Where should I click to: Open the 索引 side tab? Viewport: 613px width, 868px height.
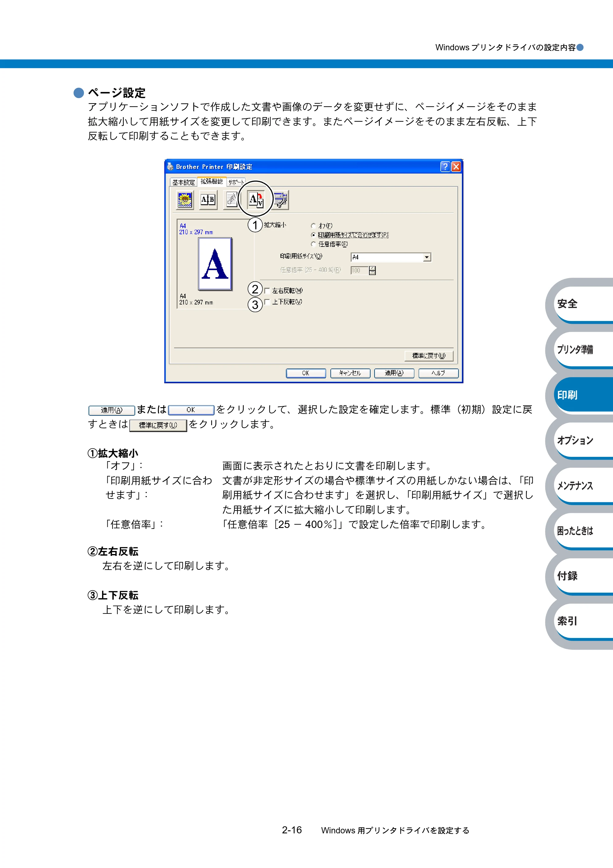point(583,621)
